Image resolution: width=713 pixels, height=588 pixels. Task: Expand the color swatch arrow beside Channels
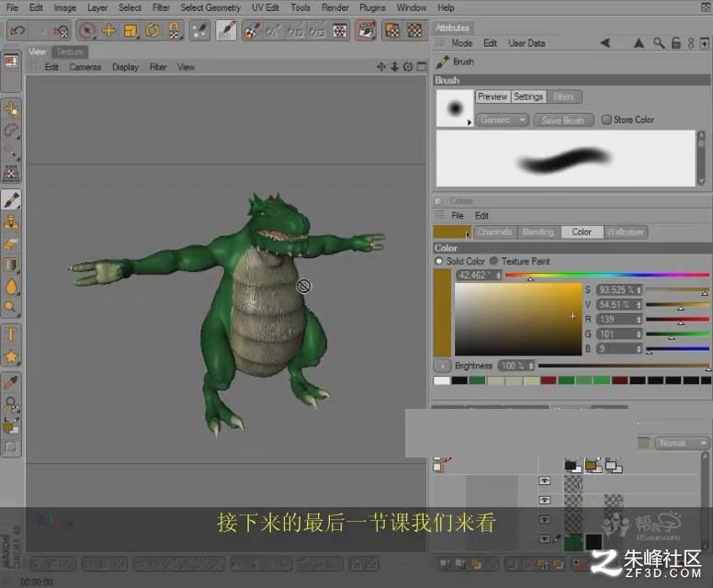click(x=468, y=234)
